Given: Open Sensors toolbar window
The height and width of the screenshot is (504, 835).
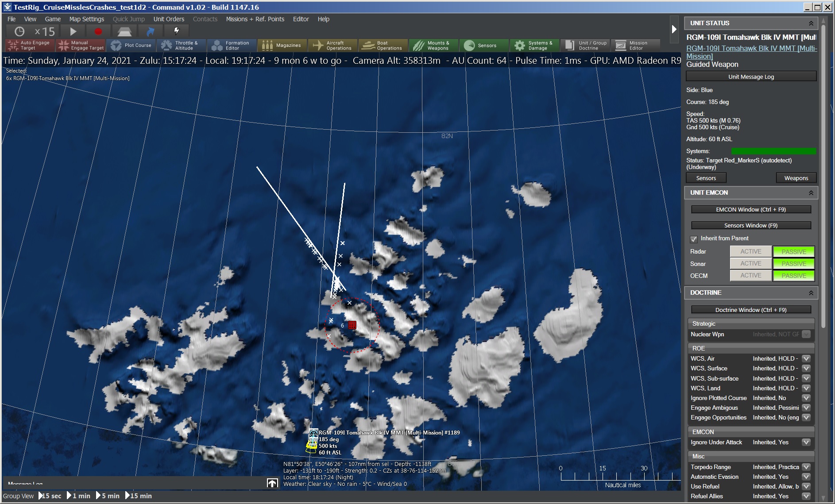Looking at the screenshot, I should pyautogui.click(x=483, y=45).
